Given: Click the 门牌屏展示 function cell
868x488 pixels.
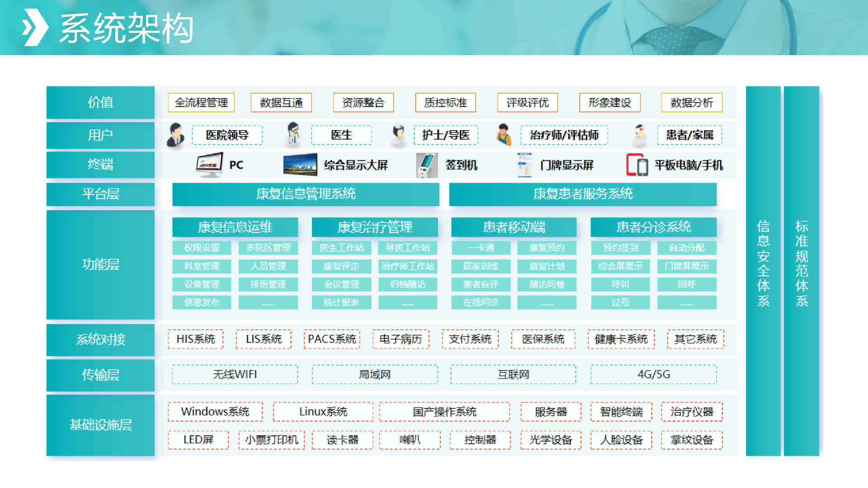Looking at the screenshot, I should [687, 266].
